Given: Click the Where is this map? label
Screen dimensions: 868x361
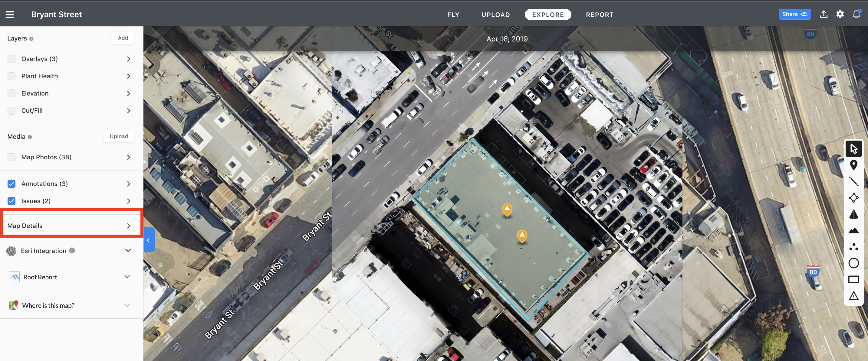Looking at the screenshot, I should (48, 306).
